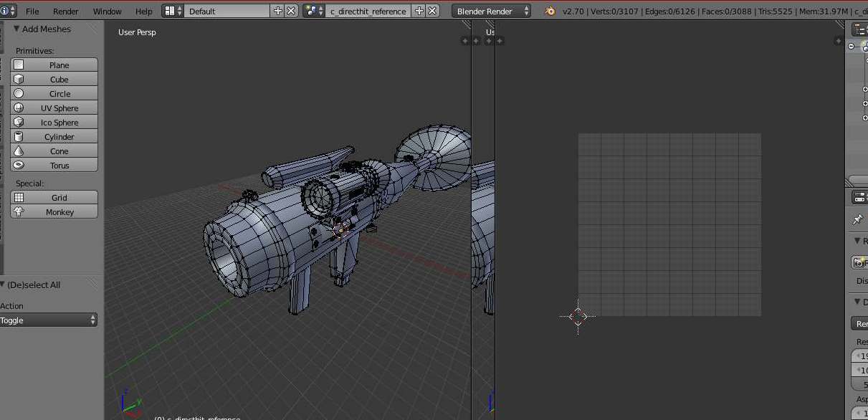This screenshot has width=868, height=420.
Task: Add a Cylinder mesh
Action: (x=54, y=136)
